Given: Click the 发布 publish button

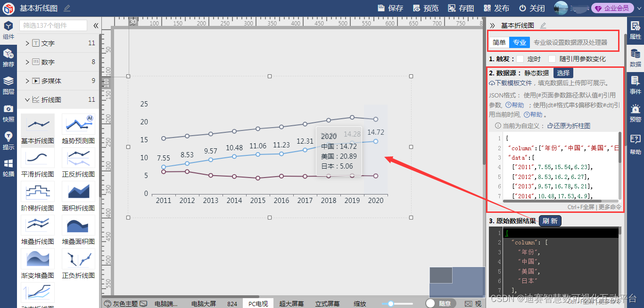Looking at the screenshot, I should point(496,8).
